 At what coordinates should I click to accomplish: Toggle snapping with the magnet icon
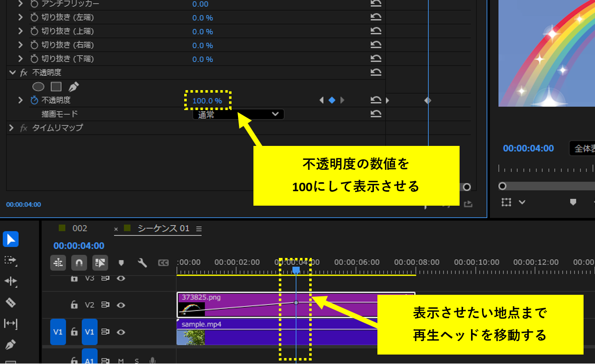(79, 262)
